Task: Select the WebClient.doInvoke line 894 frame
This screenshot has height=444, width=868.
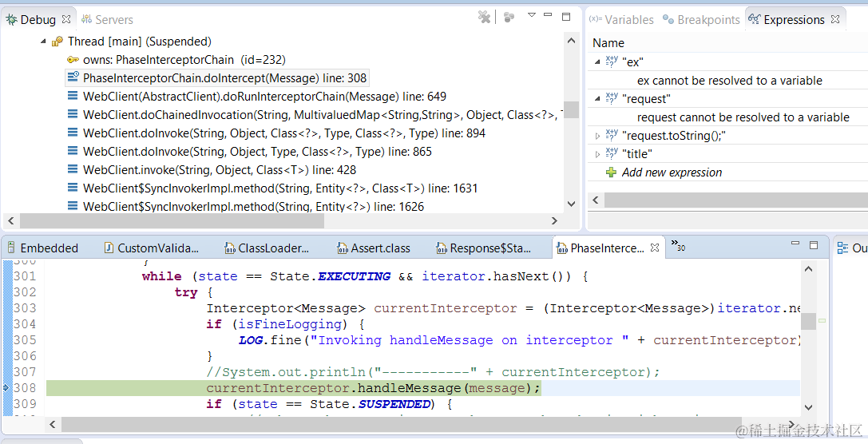Action: [x=284, y=133]
